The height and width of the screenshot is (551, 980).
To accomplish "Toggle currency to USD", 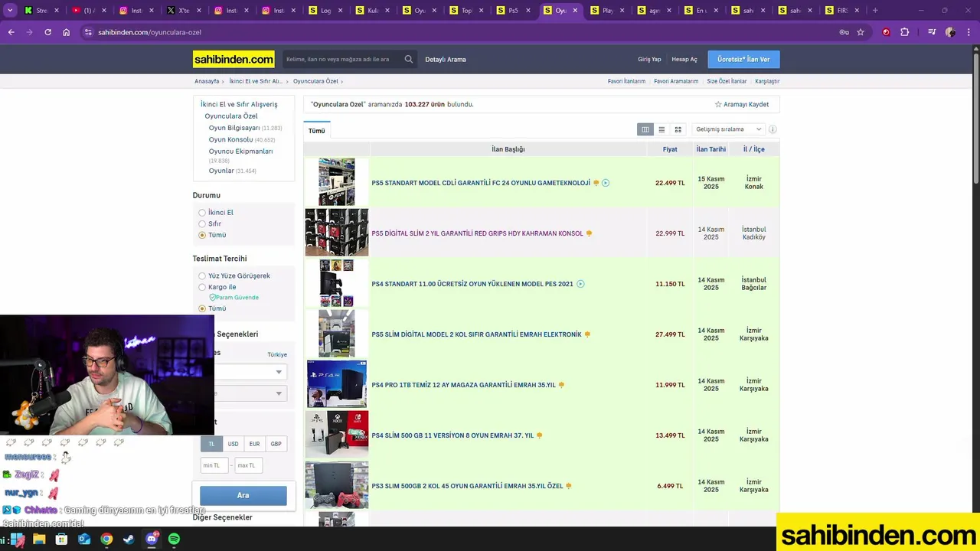I will (233, 444).
